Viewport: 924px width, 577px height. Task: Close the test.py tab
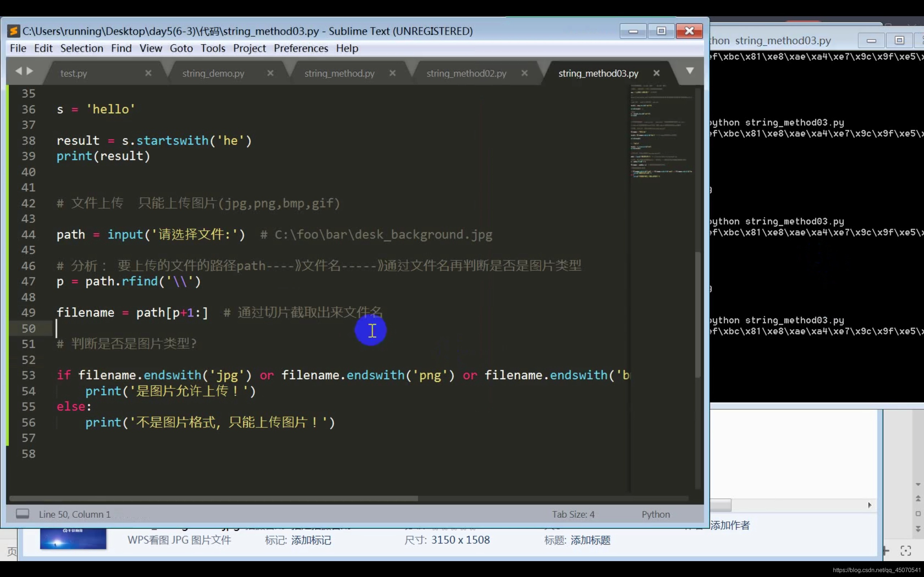tap(148, 73)
